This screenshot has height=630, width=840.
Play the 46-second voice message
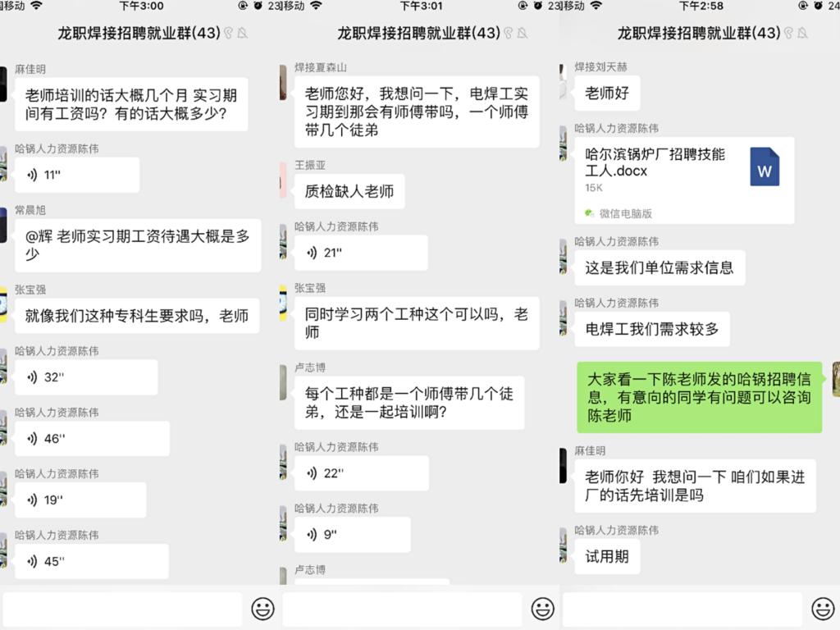click(91, 439)
